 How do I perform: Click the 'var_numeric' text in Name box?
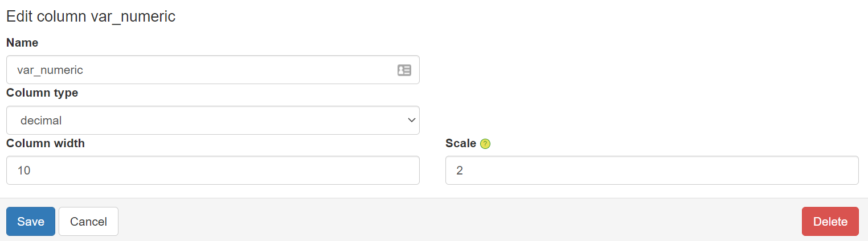click(50, 70)
